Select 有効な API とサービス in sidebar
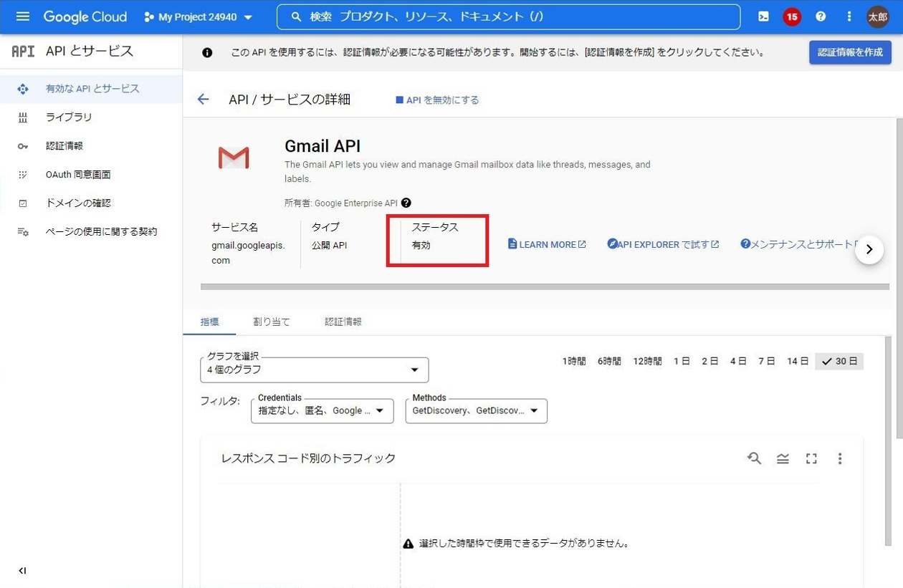 (x=91, y=89)
